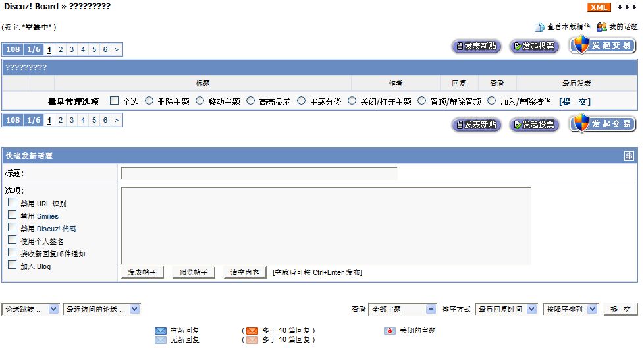Go to page 5 in top pagination
Screen dimensions: 644x348
click(x=94, y=49)
